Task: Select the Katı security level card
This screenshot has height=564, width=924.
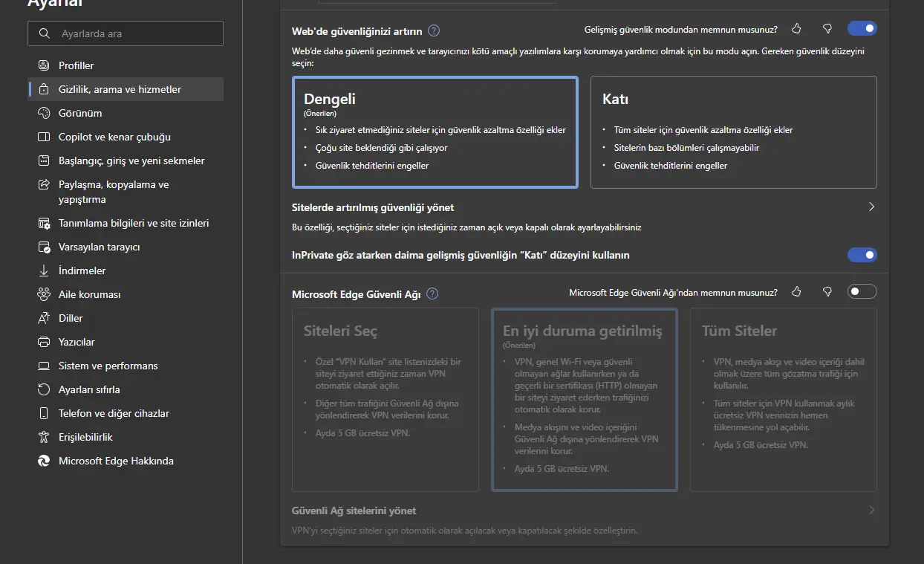Action: tap(733, 132)
